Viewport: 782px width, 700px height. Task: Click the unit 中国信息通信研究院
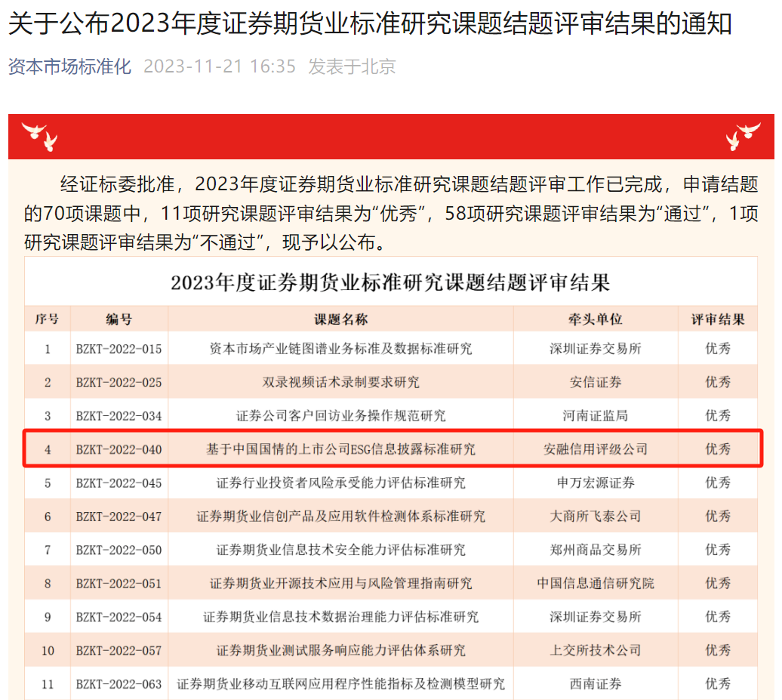(596, 583)
